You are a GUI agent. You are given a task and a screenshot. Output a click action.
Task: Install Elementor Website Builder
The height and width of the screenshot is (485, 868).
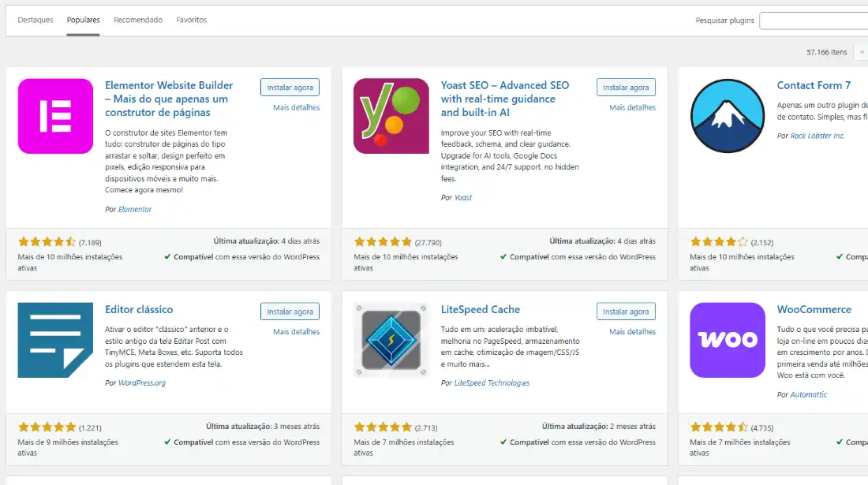(290, 87)
